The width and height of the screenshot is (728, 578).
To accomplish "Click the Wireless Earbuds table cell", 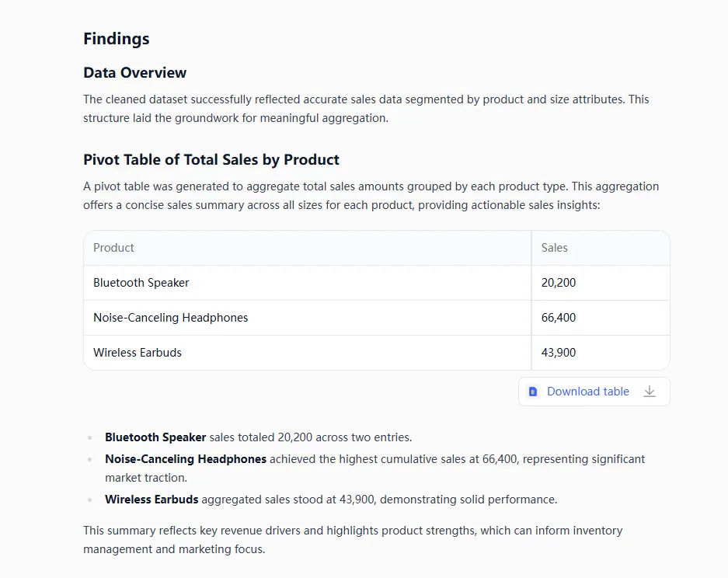I will click(137, 353).
